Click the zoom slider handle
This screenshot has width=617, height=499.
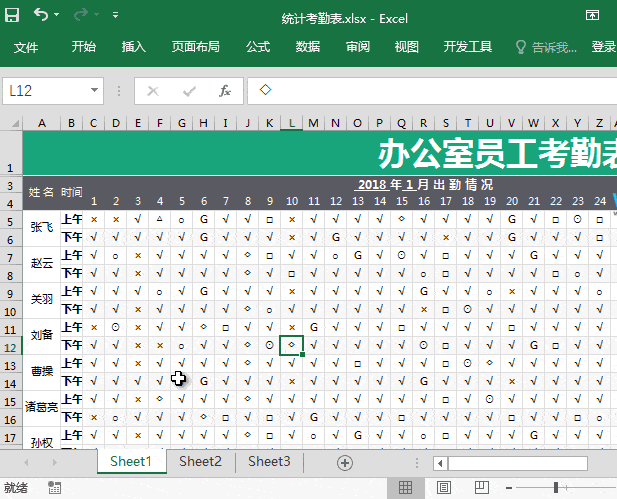click(556, 487)
